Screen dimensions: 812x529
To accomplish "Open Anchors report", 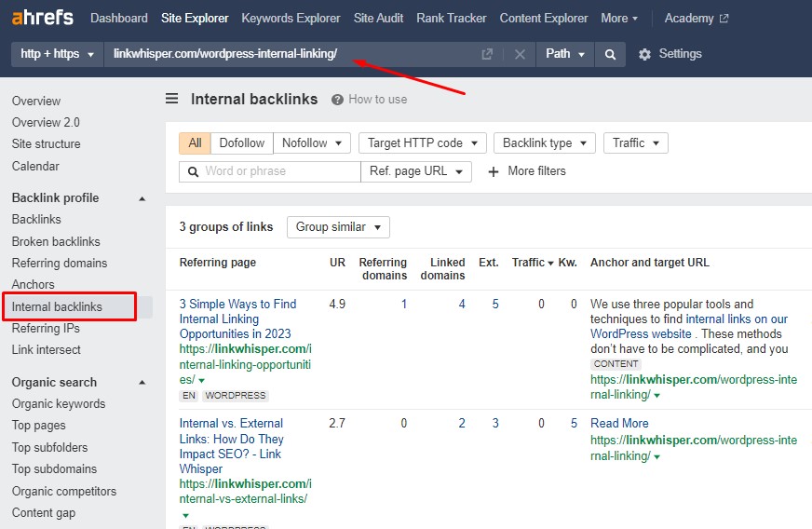I will (34, 284).
